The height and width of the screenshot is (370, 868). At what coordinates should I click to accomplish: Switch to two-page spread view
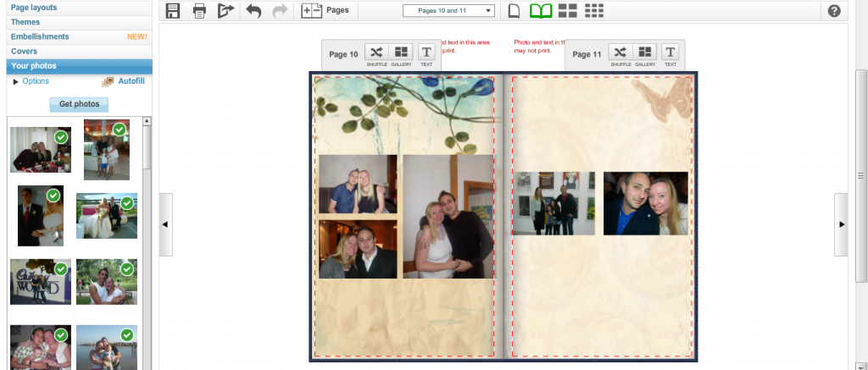pyautogui.click(x=541, y=11)
